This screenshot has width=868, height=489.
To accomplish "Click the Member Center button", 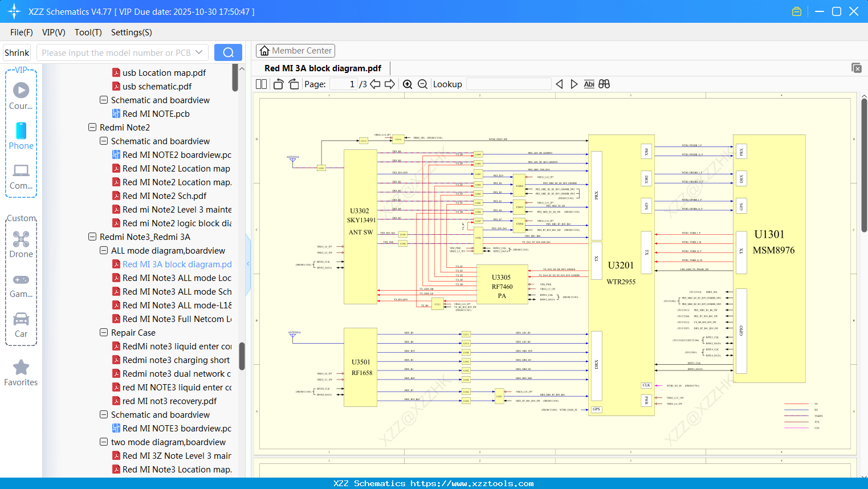I will click(295, 50).
